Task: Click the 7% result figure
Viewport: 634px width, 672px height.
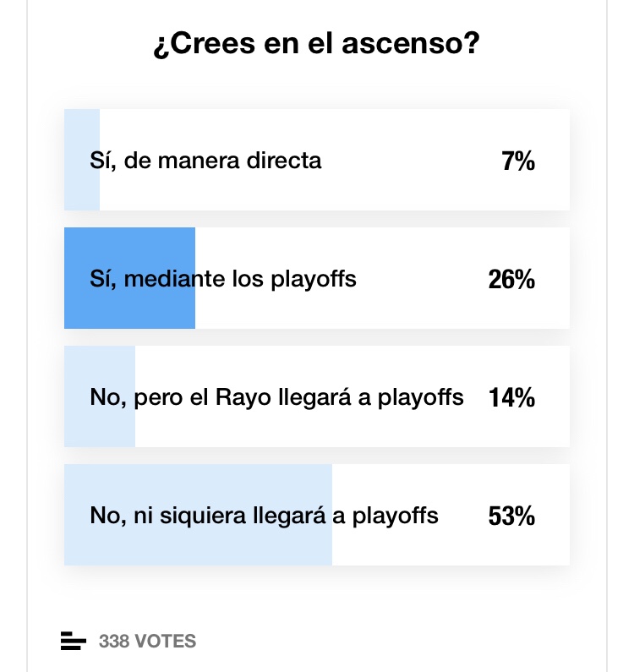Action: 517,161
